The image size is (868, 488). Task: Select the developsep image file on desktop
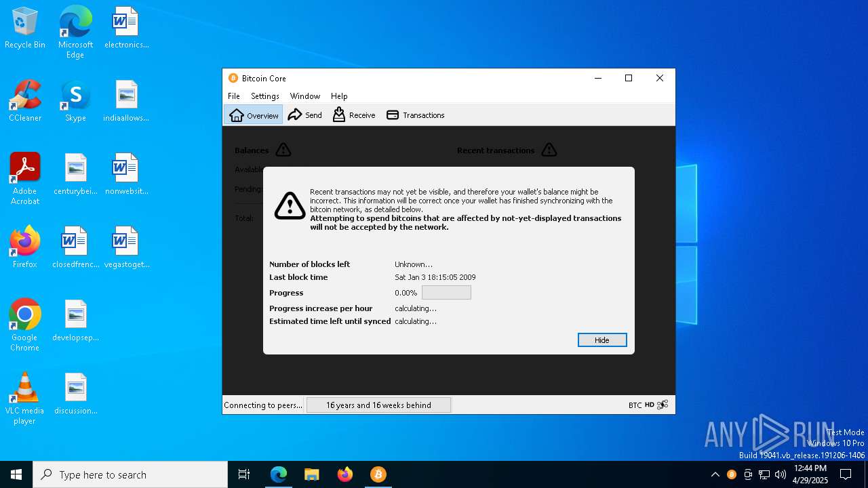coord(75,321)
